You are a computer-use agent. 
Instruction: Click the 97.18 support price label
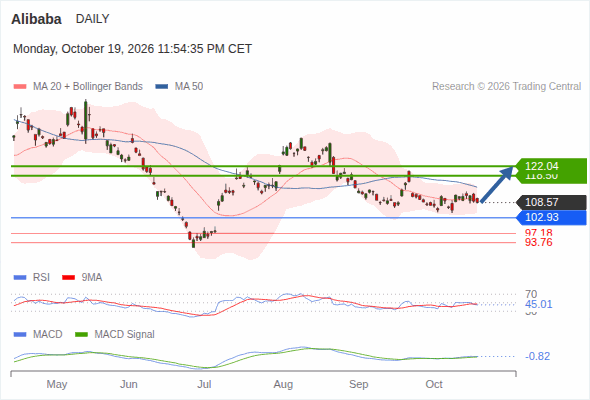coord(538,233)
